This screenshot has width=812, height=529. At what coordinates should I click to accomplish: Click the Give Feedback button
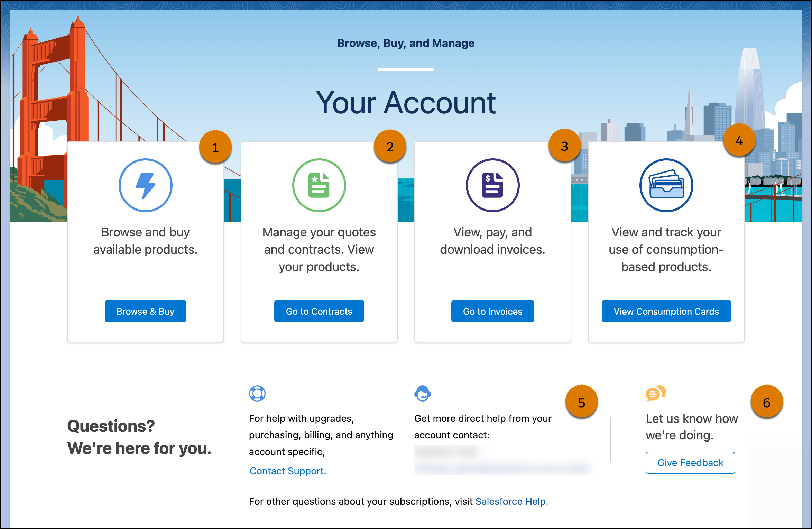pos(690,463)
